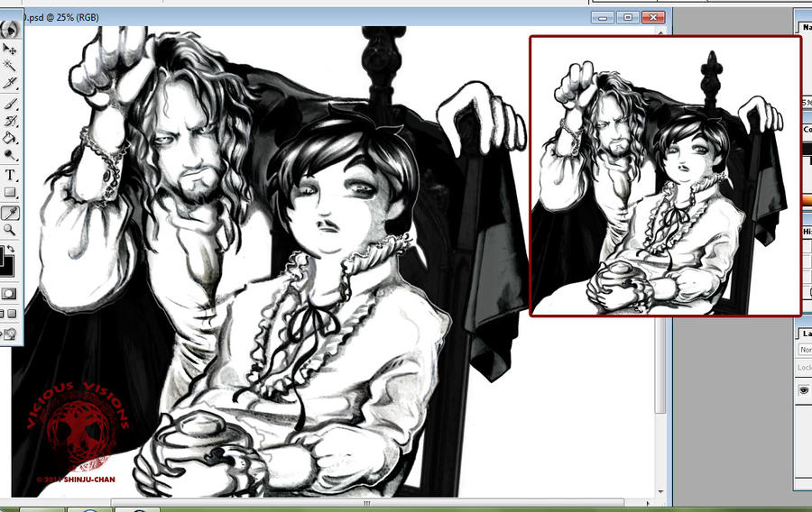This screenshot has height=512, width=812.
Task: Choose the Eyedropper tool
Action: coord(10,213)
